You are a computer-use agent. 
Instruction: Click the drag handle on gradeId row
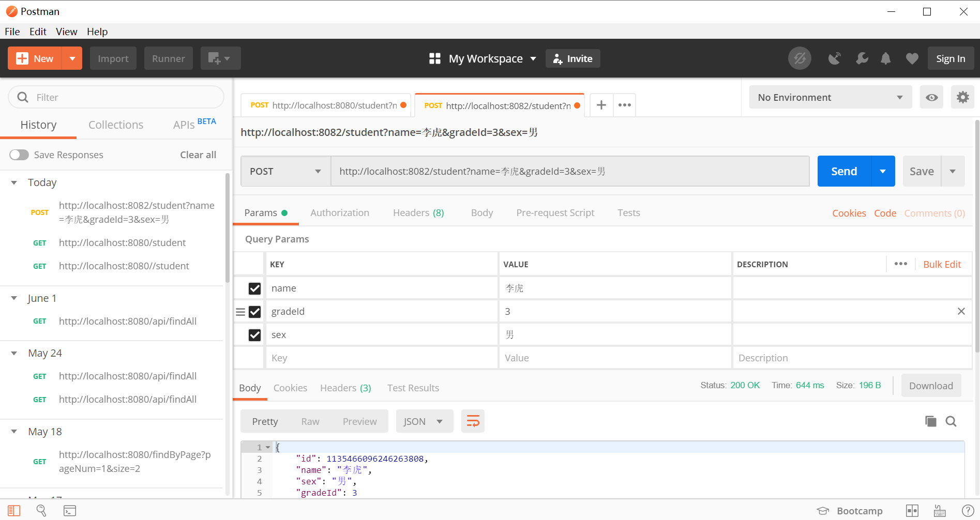(240, 312)
